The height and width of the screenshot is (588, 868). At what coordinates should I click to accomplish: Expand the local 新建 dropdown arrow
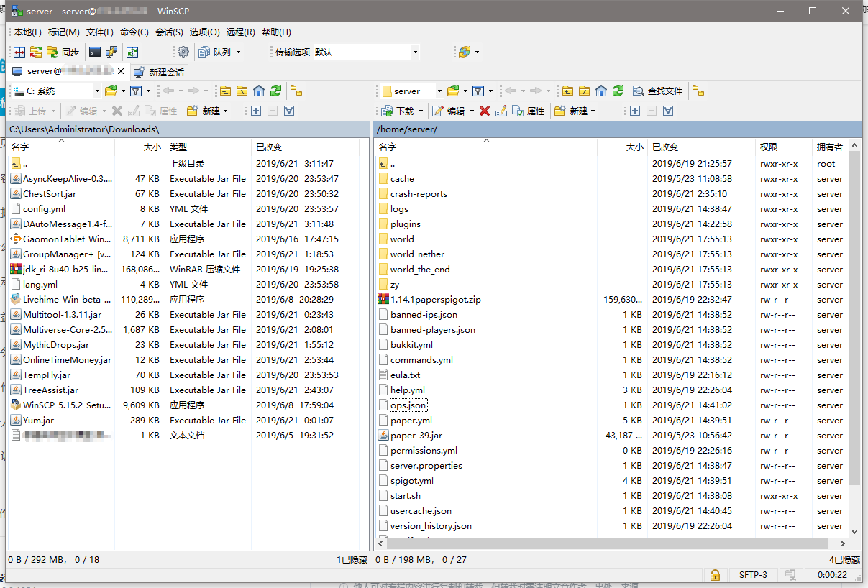pos(226,111)
